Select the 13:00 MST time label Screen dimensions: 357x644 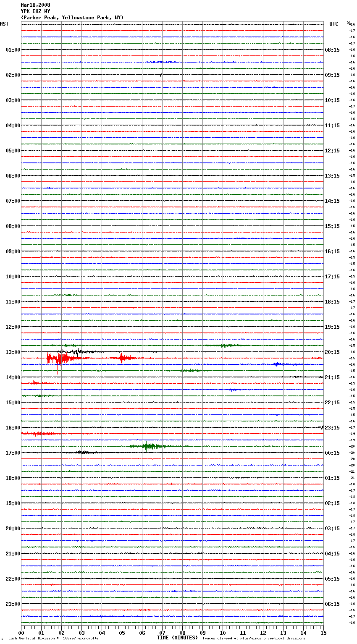click(x=13, y=352)
